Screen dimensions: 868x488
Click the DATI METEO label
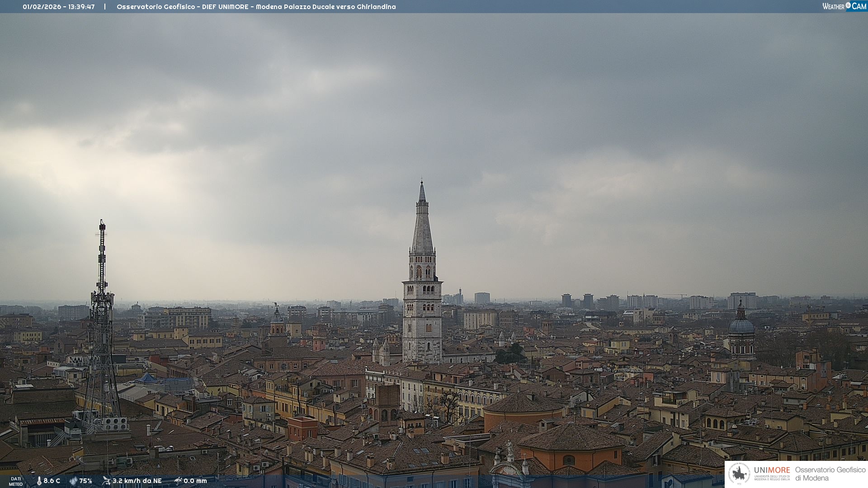click(x=16, y=481)
